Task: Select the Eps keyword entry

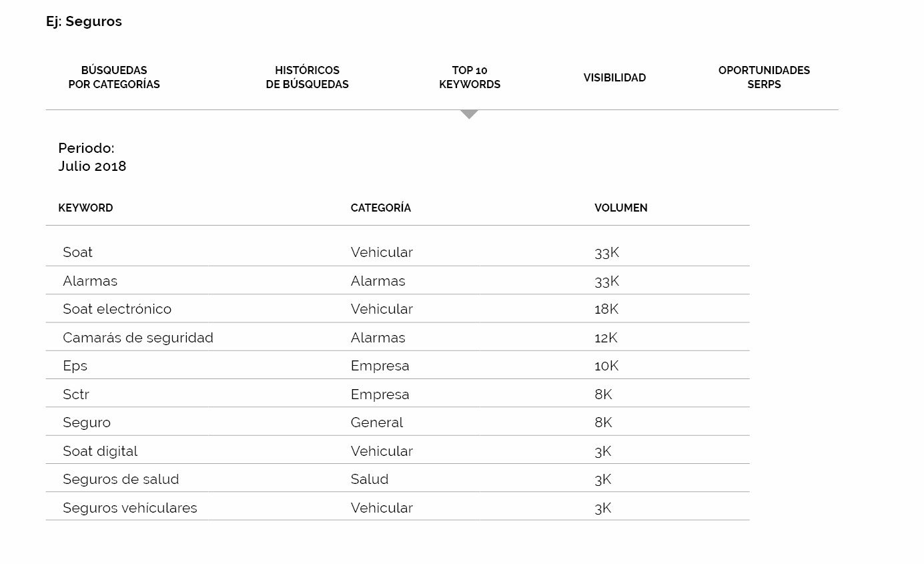Action: (75, 366)
